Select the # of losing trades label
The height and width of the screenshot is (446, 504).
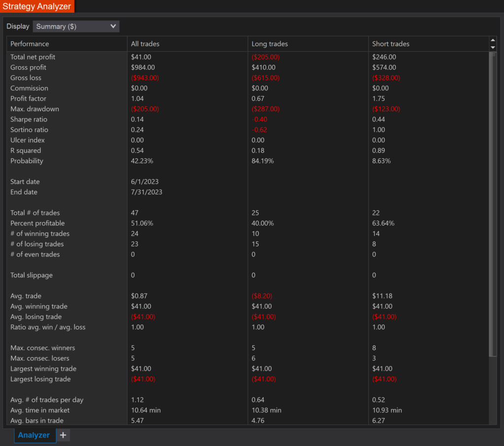click(x=37, y=244)
